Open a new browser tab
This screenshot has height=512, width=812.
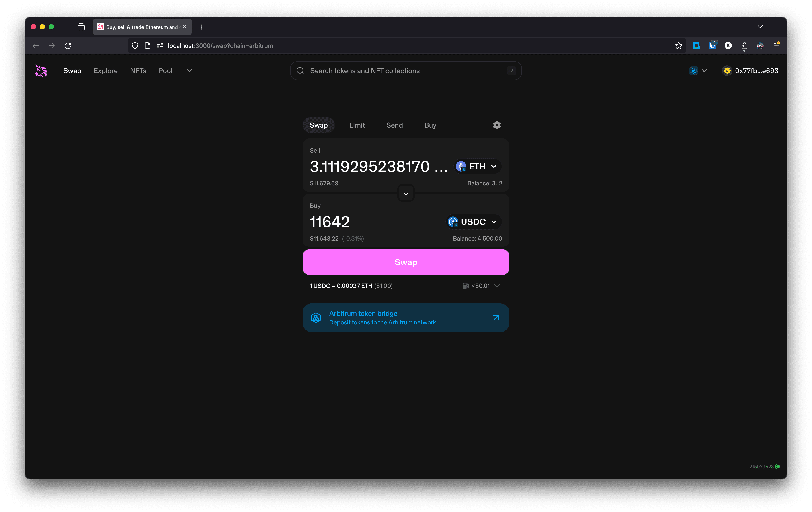click(201, 27)
